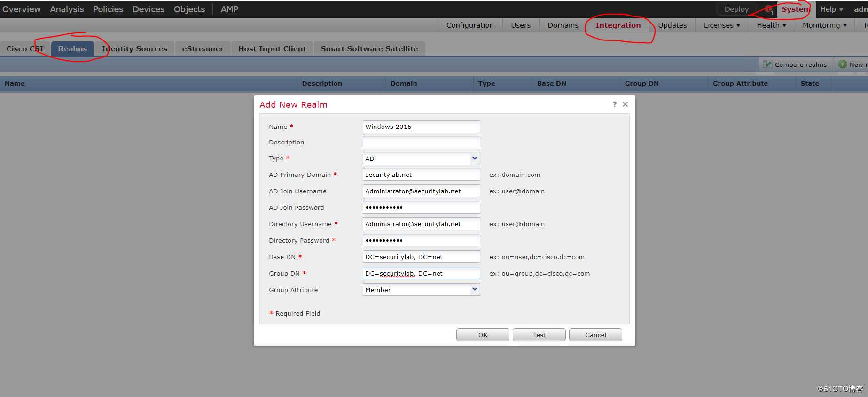Click the Deploy button
The width and height of the screenshot is (868, 397).
pos(736,9)
